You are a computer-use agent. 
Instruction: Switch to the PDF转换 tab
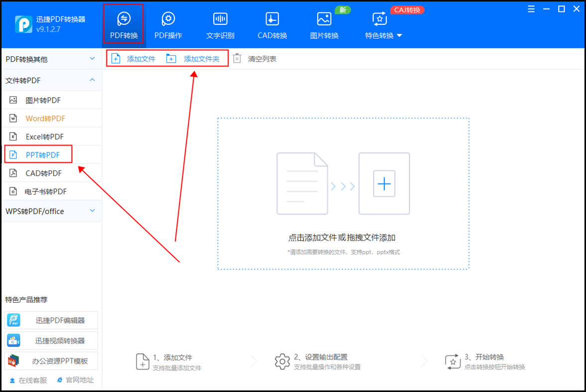click(x=123, y=23)
